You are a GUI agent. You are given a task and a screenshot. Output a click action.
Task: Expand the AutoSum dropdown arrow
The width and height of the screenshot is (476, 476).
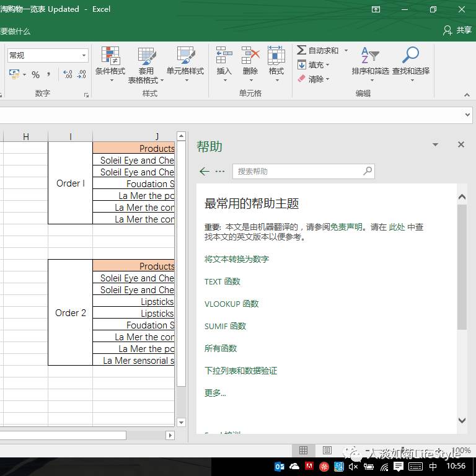pyautogui.click(x=346, y=50)
